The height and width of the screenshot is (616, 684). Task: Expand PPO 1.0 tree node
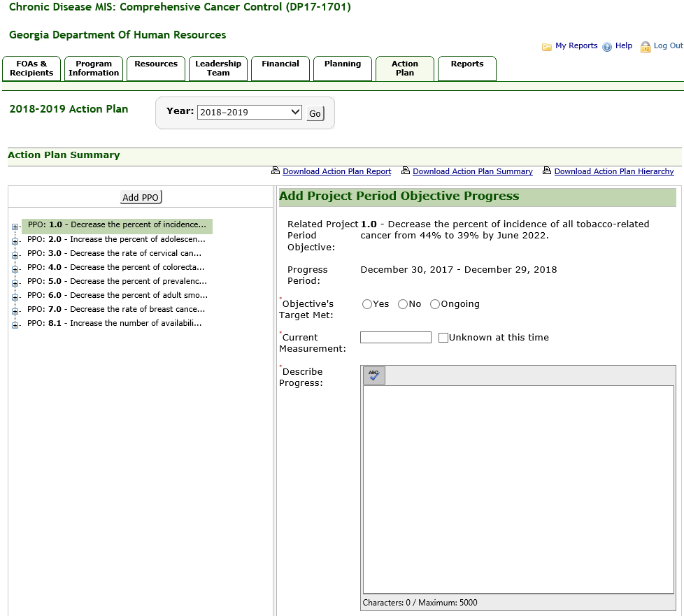point(15,227)
